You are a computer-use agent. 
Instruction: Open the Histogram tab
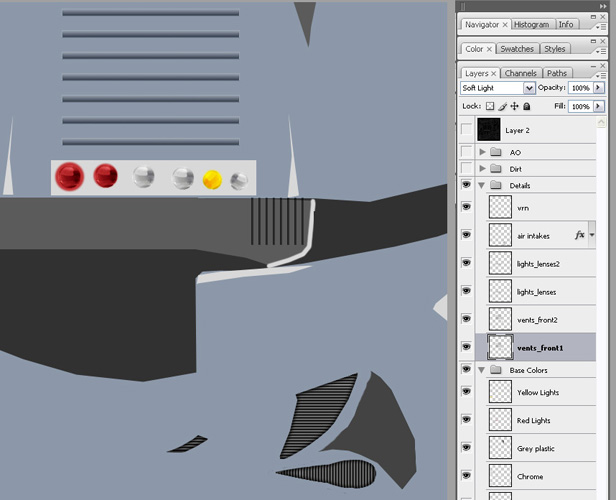pos(532,24)
